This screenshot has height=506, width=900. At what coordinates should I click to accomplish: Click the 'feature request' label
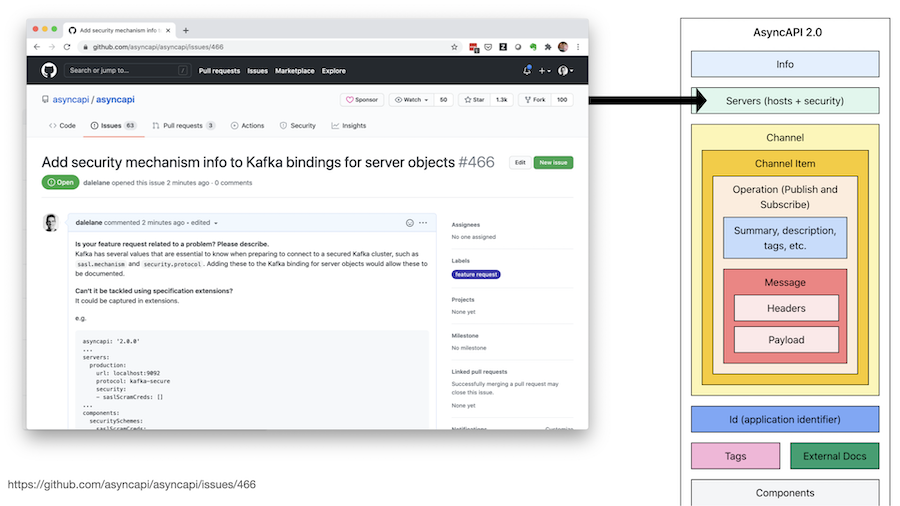tap(476, 274)
